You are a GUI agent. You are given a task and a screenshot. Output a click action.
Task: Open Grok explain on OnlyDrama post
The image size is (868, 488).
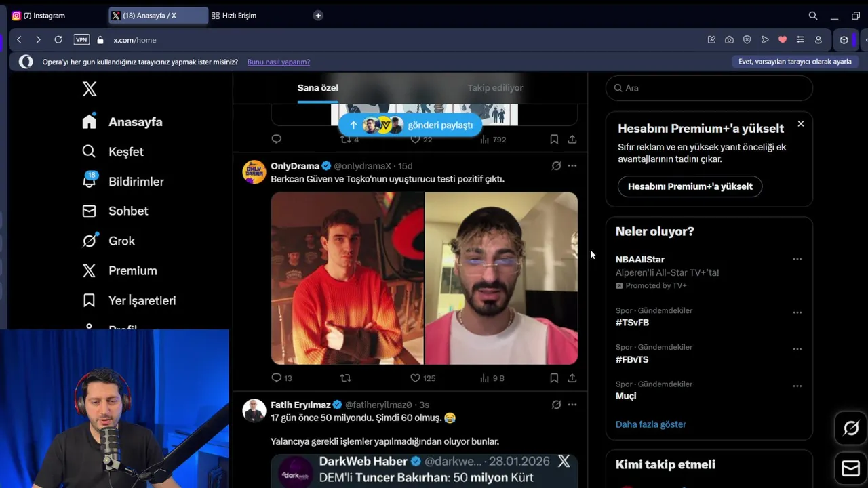556,166
